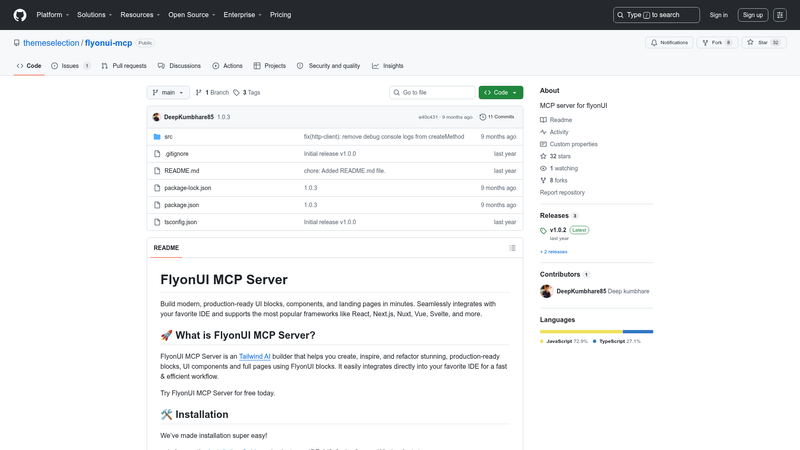This screenshot has width=800, height=450.
Task: Open the main branch selector dropdown
Action: click(168, 92)
